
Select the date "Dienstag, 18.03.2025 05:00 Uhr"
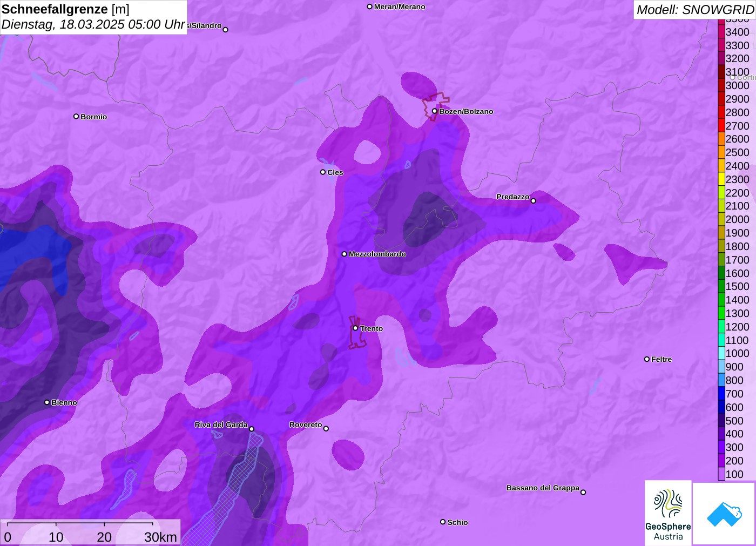tap(93, 24)
